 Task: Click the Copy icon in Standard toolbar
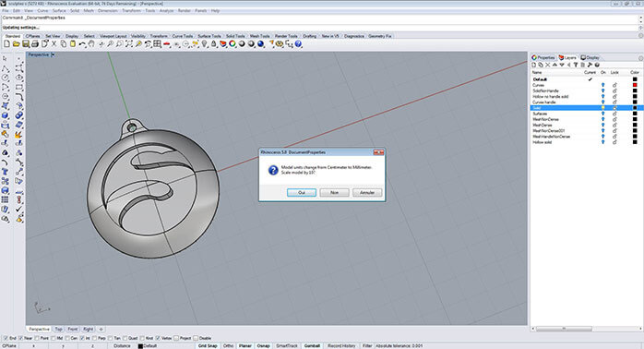coord(64,43)
